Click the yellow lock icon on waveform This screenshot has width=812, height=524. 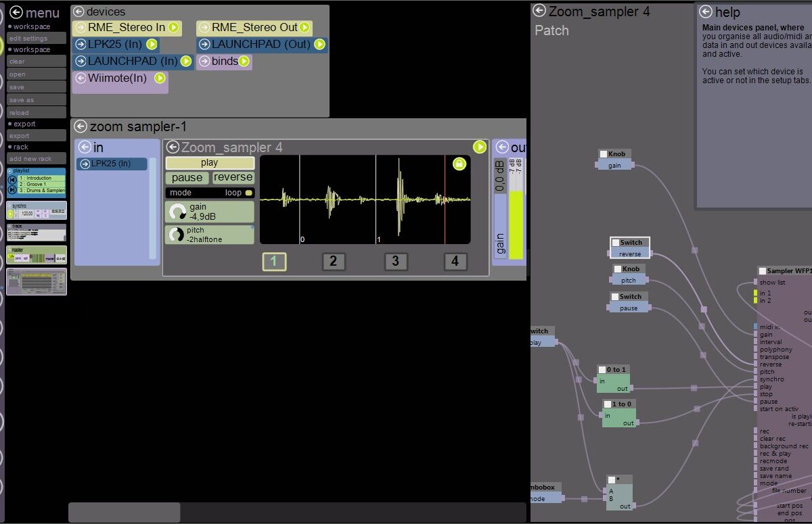459,164
